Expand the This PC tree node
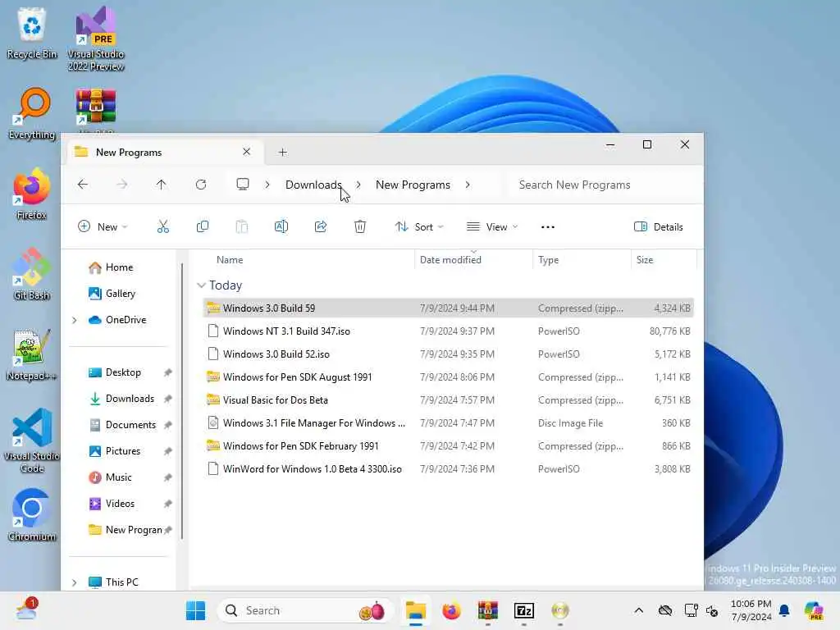 coord(75,582)
